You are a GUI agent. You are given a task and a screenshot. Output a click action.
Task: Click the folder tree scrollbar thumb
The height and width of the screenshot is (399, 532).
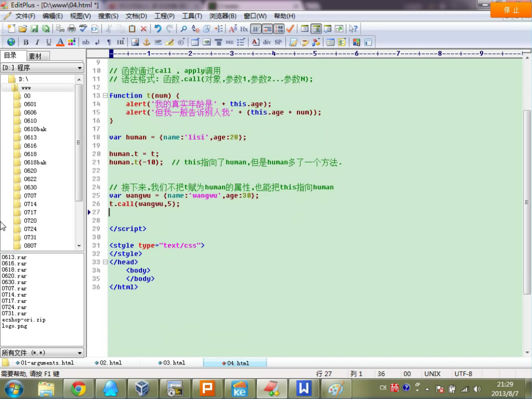click(78, 142)
